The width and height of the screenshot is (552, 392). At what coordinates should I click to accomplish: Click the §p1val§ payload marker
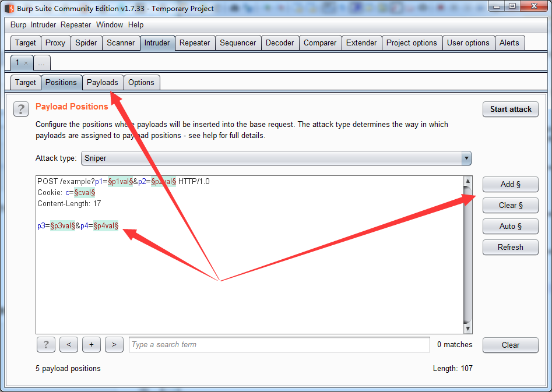(121, 182)
